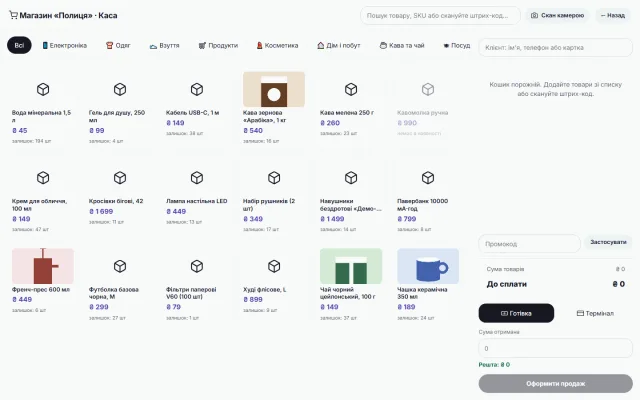Focus the Промокод field

[529, 244]
